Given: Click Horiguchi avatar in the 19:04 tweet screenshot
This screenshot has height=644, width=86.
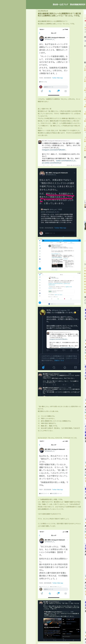Looking at the screenshot, I should click(x=42, y=39).
